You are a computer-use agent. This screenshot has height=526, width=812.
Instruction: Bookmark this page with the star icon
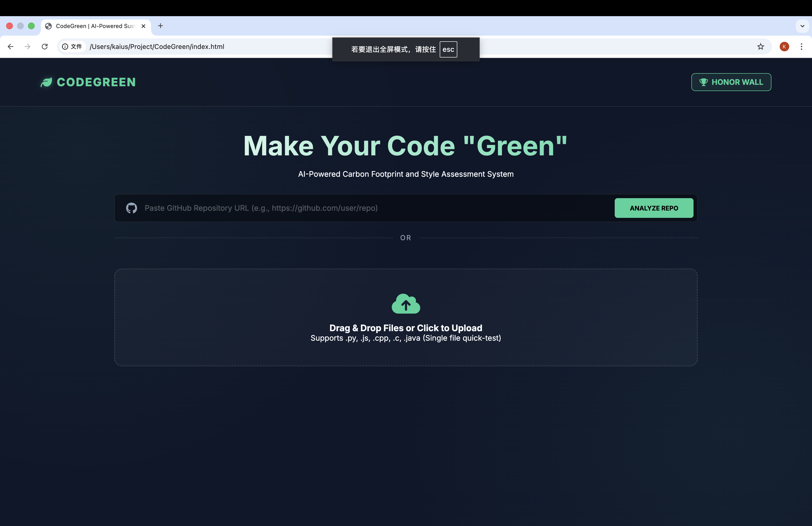click(x=760, y=47)
